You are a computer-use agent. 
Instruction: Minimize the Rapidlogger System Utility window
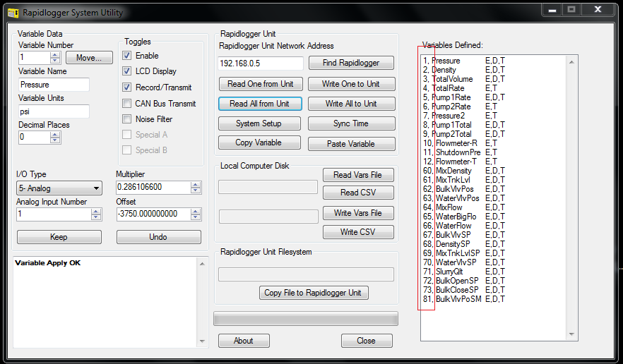point(552,10)
